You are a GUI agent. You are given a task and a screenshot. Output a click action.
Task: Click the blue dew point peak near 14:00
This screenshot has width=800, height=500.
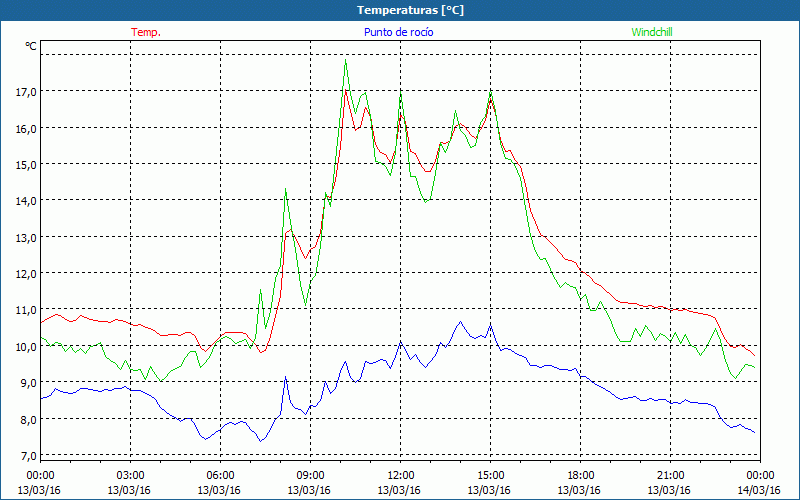point(461,321)
